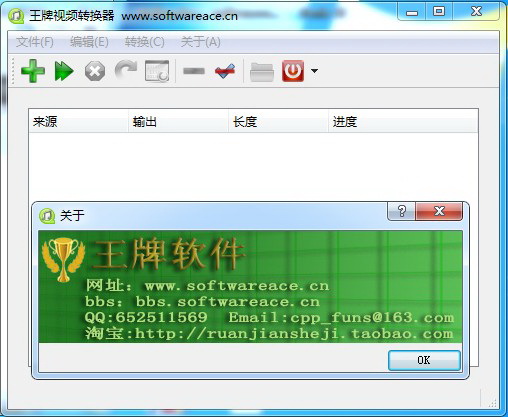Click the green plus Add file icon
Image resolution: width=508 pixels, height=417 pixels.
coord(33,71)
